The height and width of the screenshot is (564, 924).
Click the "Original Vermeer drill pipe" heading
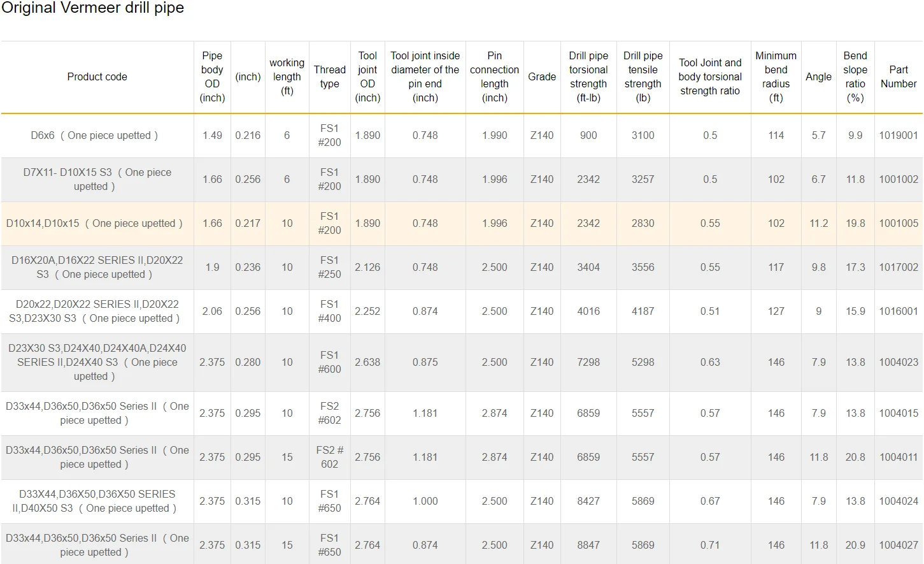click(92, 8)
